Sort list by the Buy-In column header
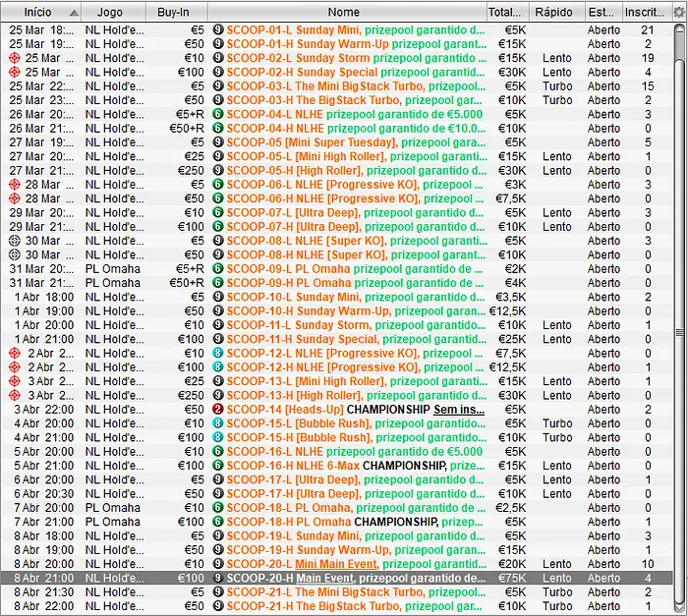Viewport: 688px width, 616px height. click(x=177, y=12)
